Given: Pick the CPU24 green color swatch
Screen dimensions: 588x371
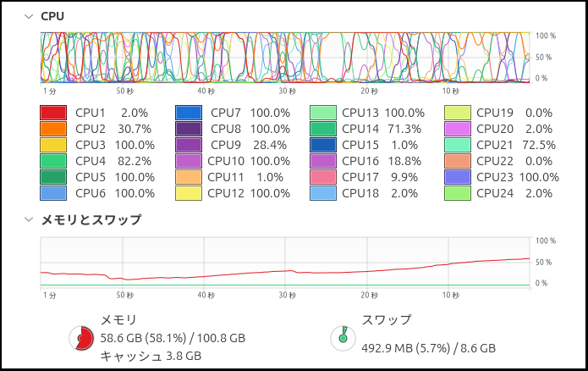Looking at the screenshot, I should click(457, 193).
